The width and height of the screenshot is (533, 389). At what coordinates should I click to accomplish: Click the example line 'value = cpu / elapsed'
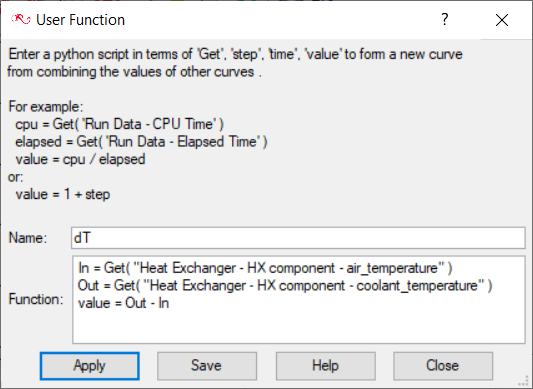[x=80, y=159]
